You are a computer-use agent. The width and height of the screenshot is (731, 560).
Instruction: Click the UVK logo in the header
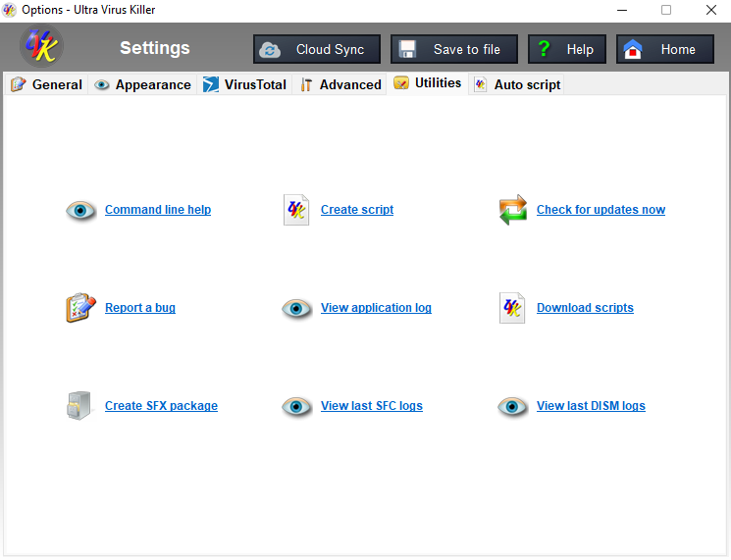coord(41,46)
